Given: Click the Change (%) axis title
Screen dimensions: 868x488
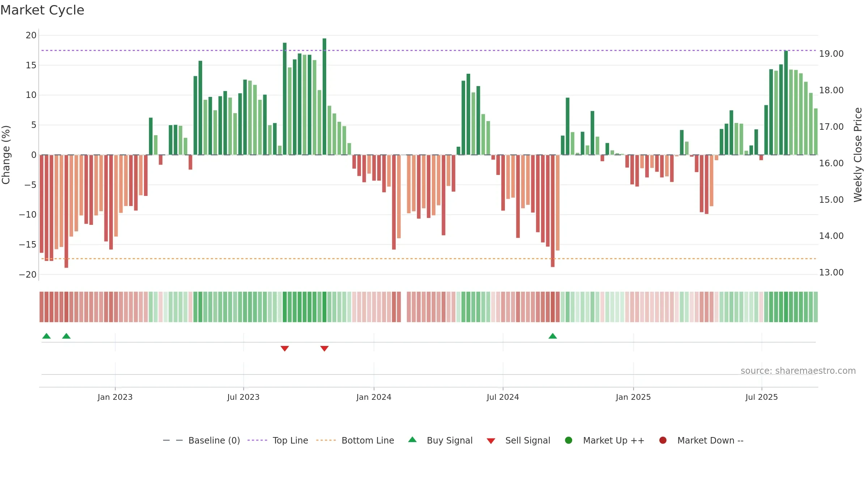Looking at the screenshot, I should [x=6, y=155].
